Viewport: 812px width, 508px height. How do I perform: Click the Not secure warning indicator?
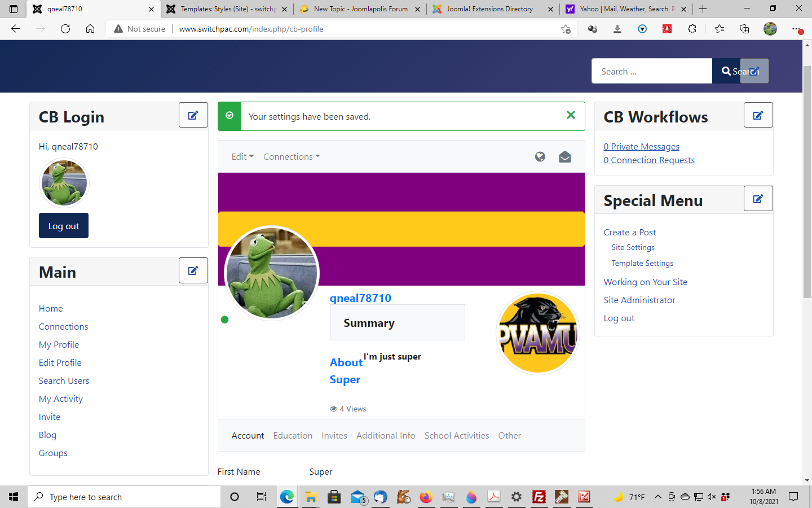[140, 29]
